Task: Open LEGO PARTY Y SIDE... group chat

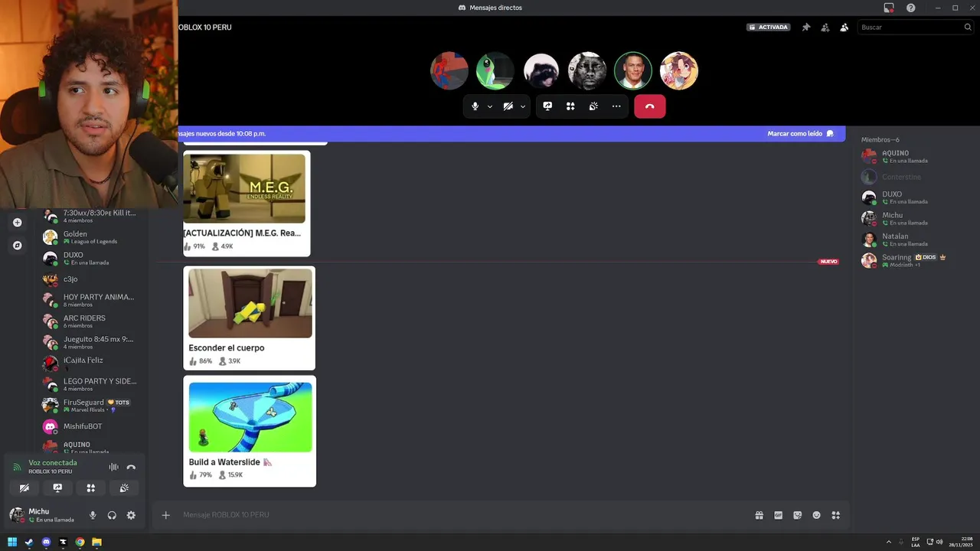Action: [x=92, y=384]
